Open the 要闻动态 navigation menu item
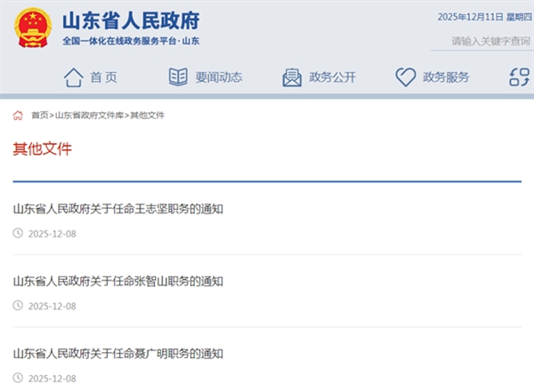This screenshot has width=534, height=392. (x=219, y=77)
